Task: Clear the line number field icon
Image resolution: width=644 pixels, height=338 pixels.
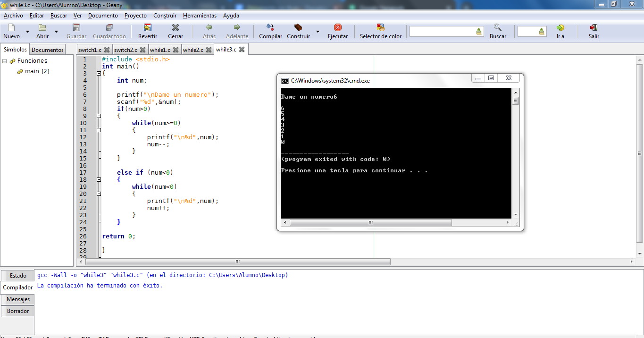Action: 542,32
